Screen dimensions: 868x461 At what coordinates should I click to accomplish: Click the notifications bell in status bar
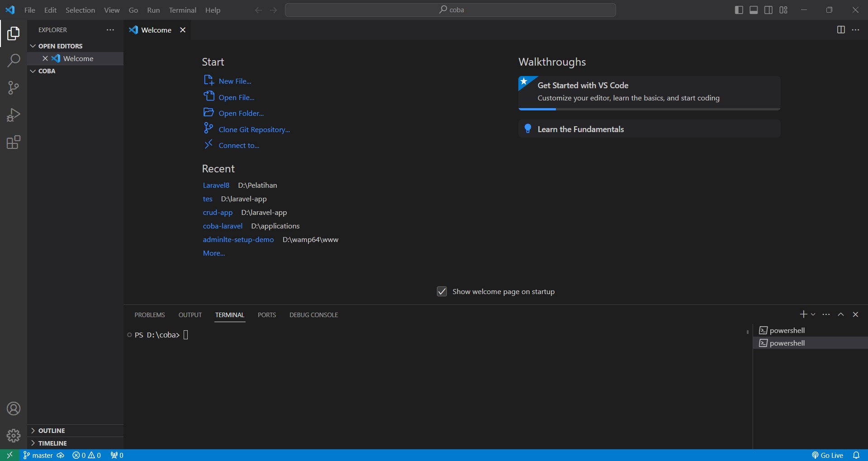tap(858, 455)
